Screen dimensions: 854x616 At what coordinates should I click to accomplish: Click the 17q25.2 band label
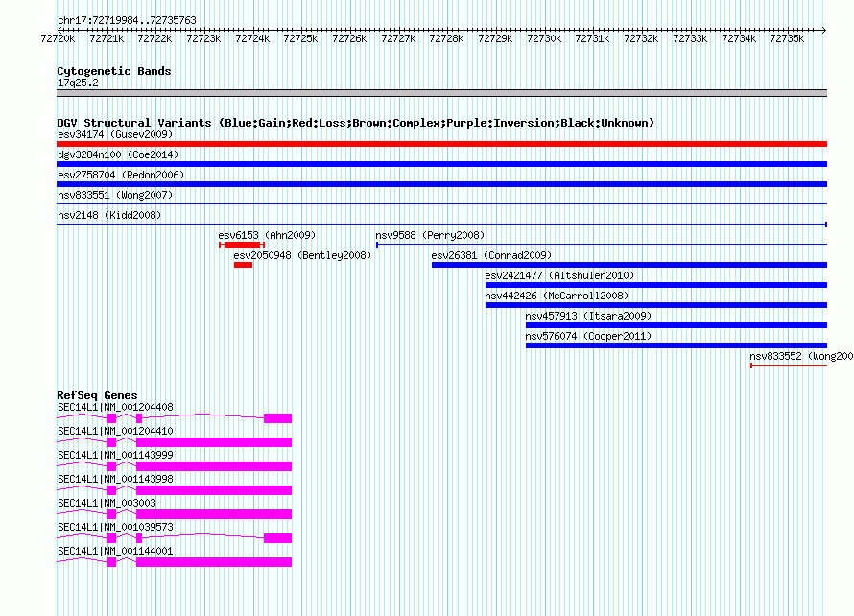(78, 83)
